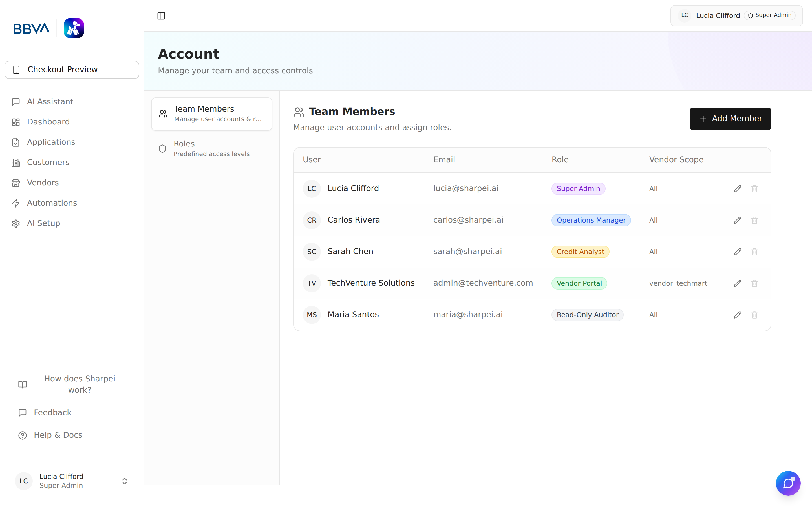
Task: Expand the Lucia Clifford account switcher
Action: (124, 481)
